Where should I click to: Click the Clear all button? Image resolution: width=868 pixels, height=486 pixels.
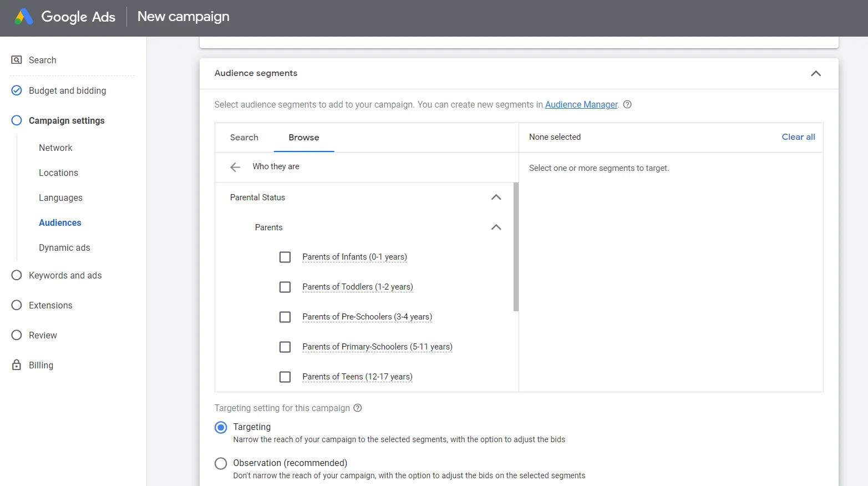[x=798, y=137]
